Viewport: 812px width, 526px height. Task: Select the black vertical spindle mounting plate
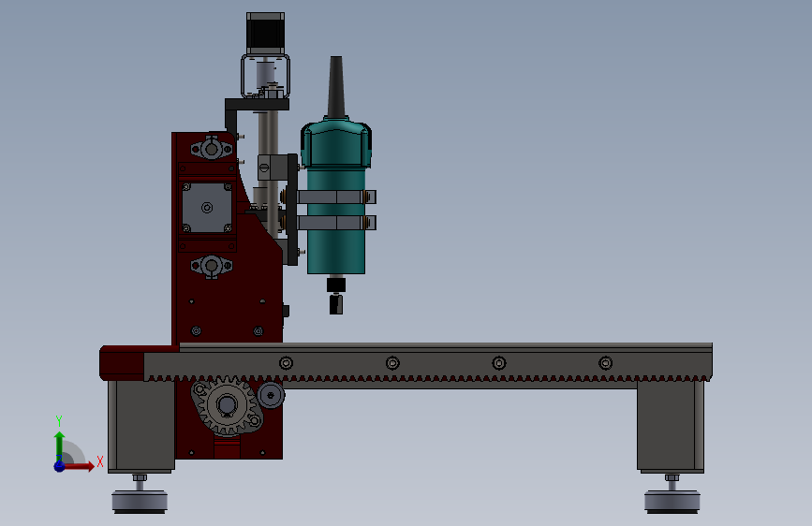(292, 209)
